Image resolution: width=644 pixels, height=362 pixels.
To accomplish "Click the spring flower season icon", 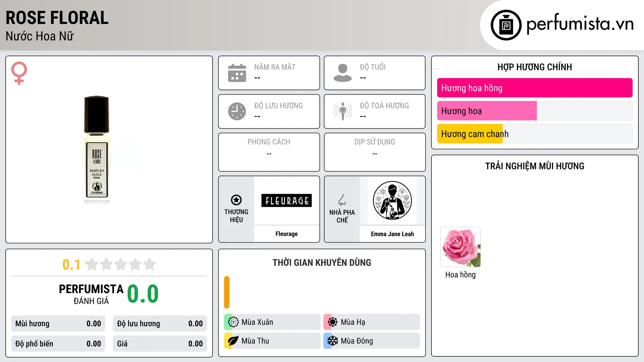I will point(233,322).
